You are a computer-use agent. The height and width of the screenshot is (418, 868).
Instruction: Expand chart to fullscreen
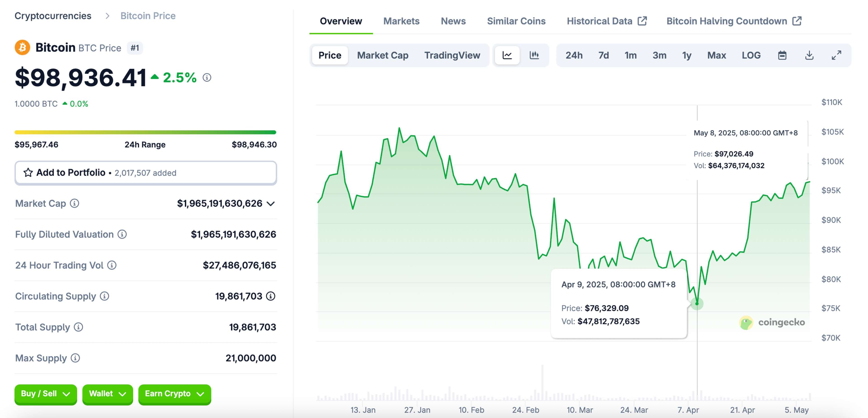pos(836,55)
